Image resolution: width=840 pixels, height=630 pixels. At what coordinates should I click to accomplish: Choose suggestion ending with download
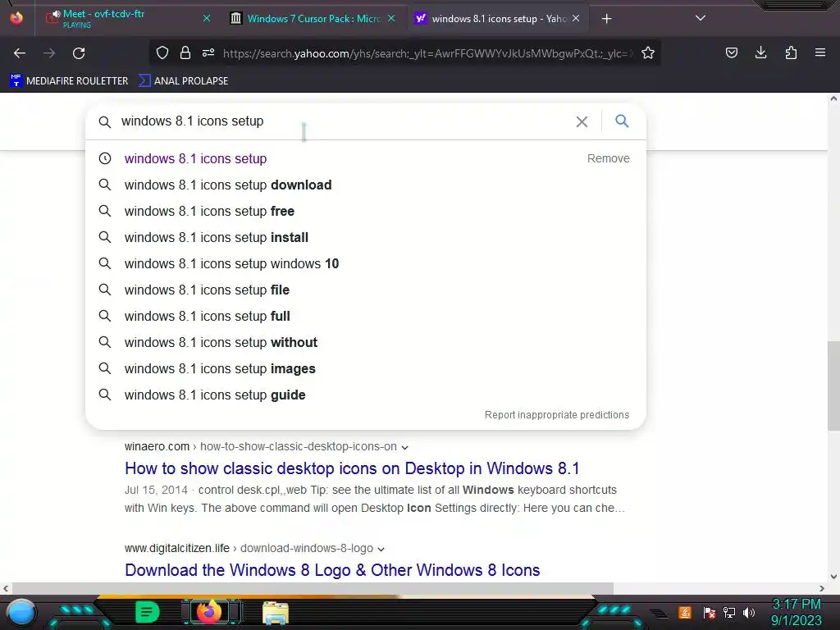(x=365, y=185)
